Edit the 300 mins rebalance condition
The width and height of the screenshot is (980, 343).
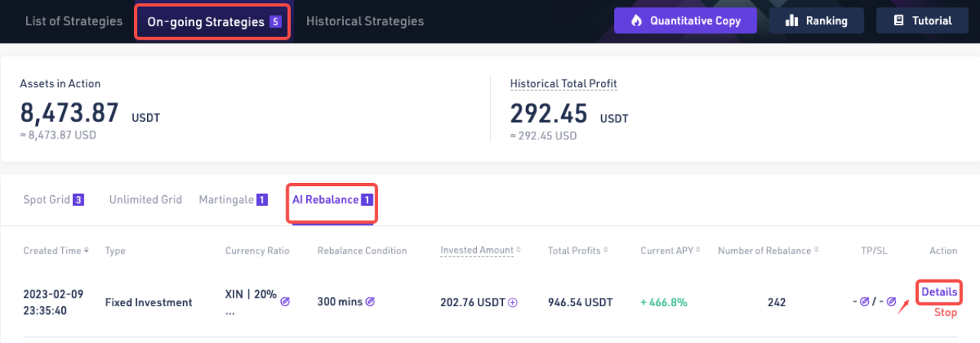(x=370, y=302)
